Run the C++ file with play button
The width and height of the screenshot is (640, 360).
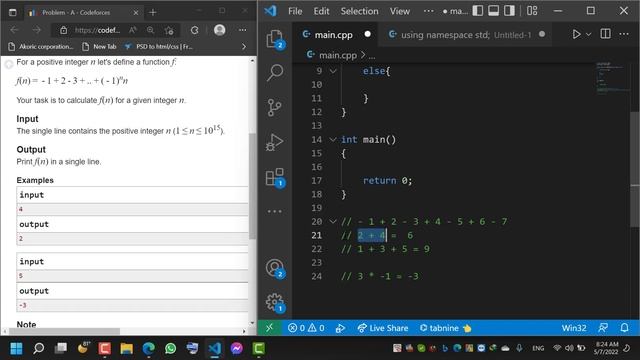pyautogui.click(x=576, y=34)
